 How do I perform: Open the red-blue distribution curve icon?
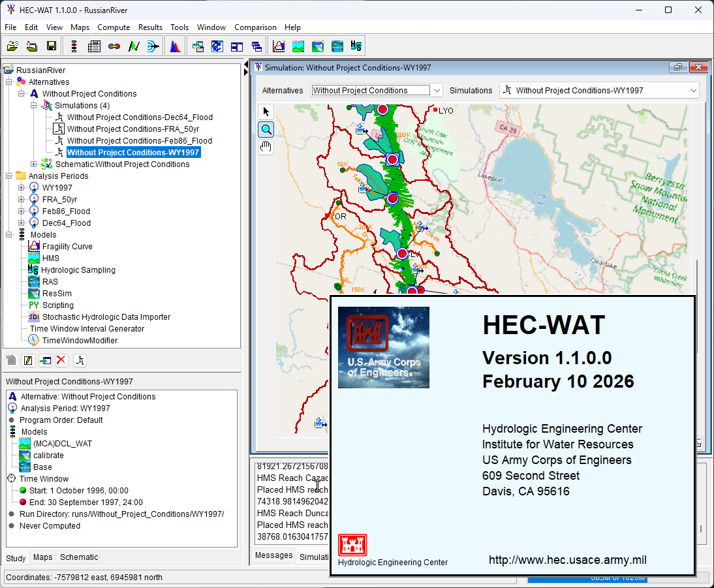pyautogui.click(x=176, y=46)
